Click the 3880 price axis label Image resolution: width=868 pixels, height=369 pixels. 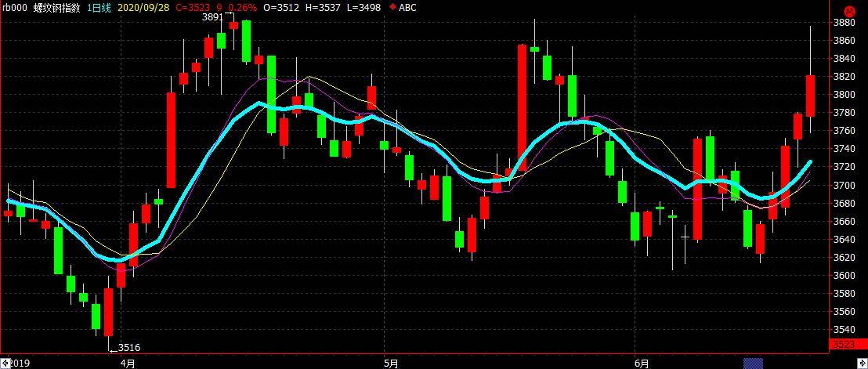point(844,23)
